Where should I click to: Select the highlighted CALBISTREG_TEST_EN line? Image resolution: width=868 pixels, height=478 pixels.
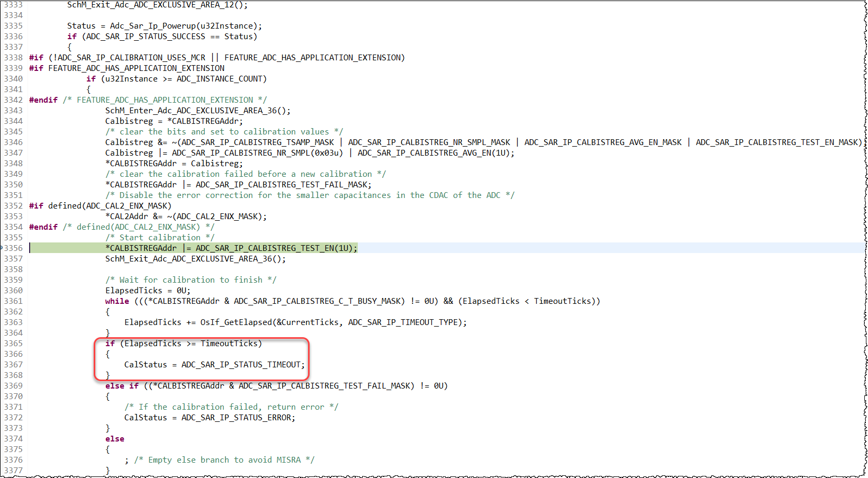pyautogui.click(x=228, y=248)
